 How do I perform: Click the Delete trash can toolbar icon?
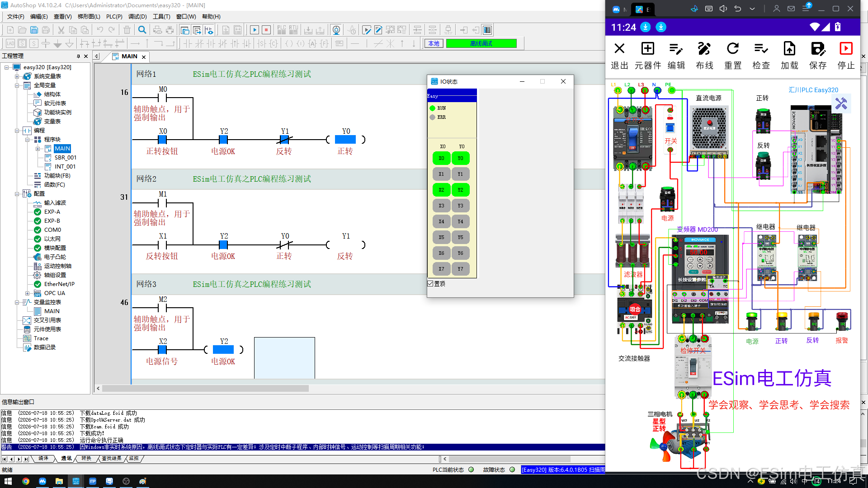[127, 30]
